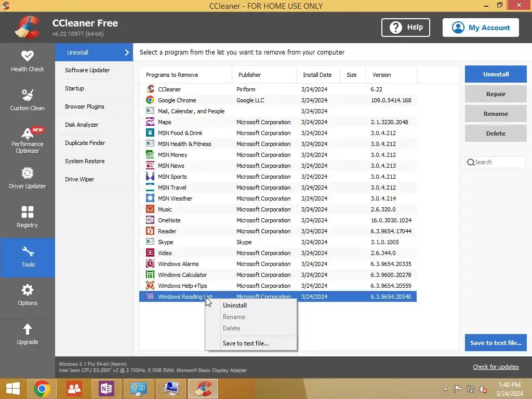
Task: Launch Chrome from the taskbar
Action: pos(42,389)
